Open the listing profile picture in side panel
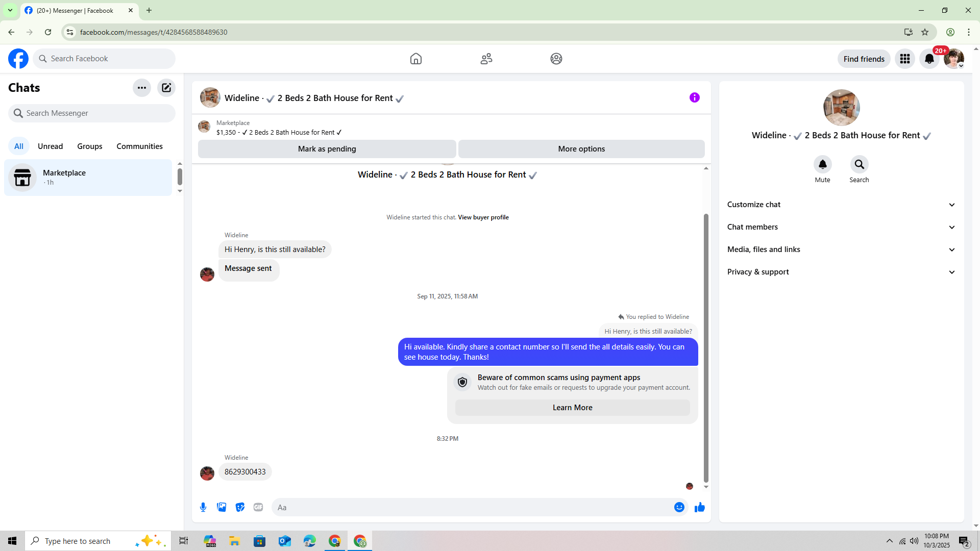This screenshot has width=980, height=551. point(842,108)
